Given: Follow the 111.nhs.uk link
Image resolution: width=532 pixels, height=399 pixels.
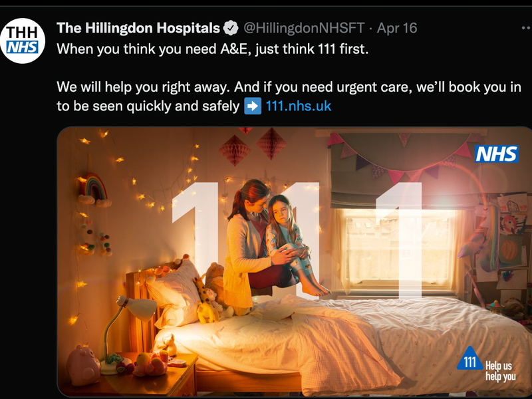Looking at the screenshot, I should 298,106.
